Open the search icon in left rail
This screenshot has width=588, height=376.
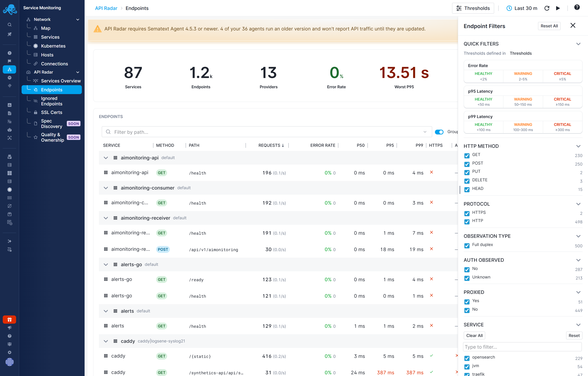pyautogui.click(x=10, y=25)
